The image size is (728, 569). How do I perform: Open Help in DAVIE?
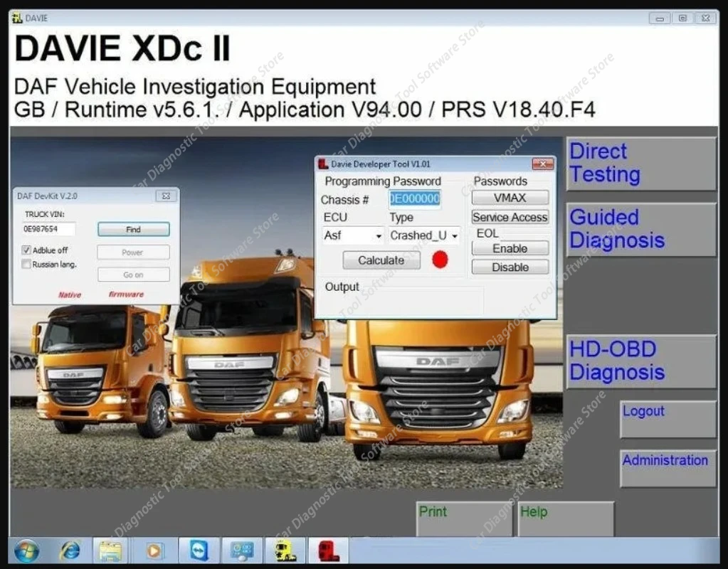[x=566, y=519]
